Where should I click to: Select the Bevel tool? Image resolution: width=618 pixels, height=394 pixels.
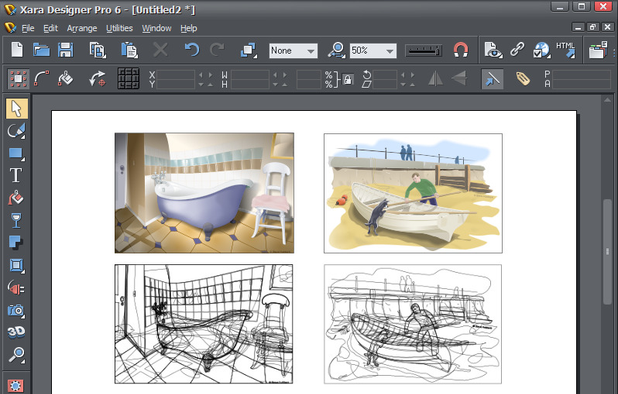point(17,266)
